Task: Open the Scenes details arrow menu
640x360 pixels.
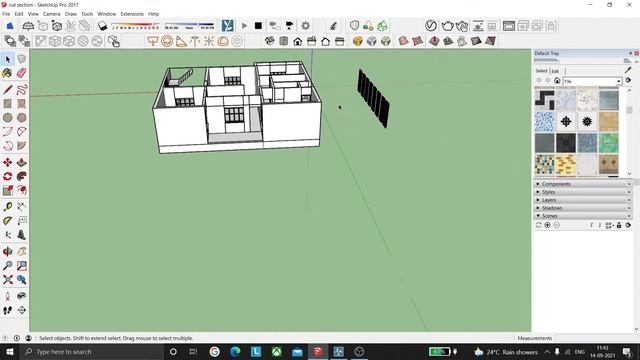Action: (x=628, y=225)
